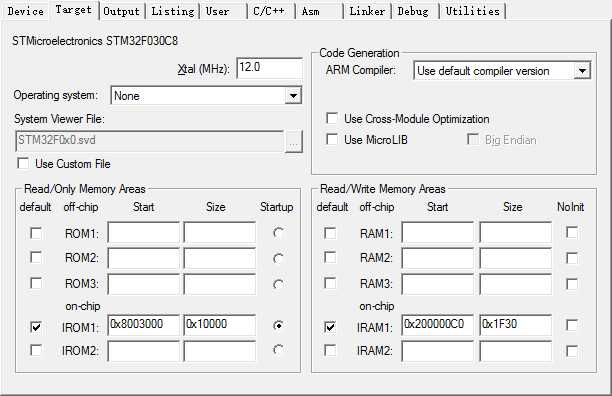Click the RAM2 Start field
Screen dimensions: 612x396
click(x=438, y=258)
